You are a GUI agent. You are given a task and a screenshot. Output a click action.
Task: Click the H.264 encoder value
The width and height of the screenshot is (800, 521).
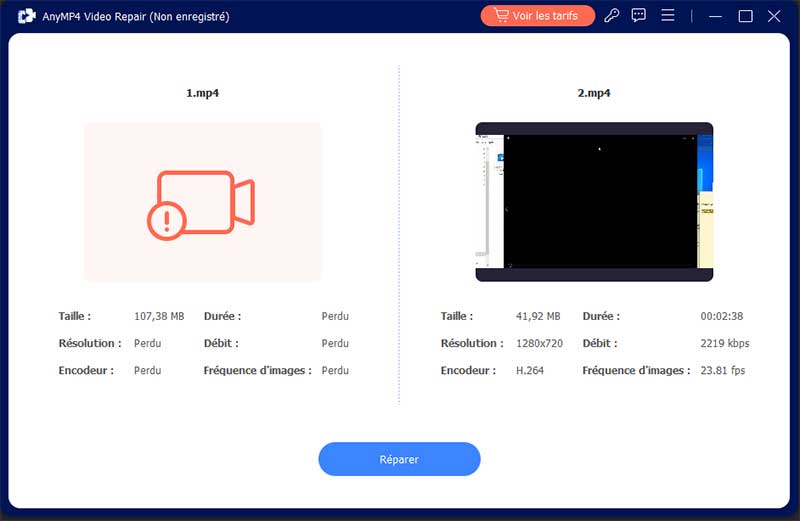pos(529,370)
